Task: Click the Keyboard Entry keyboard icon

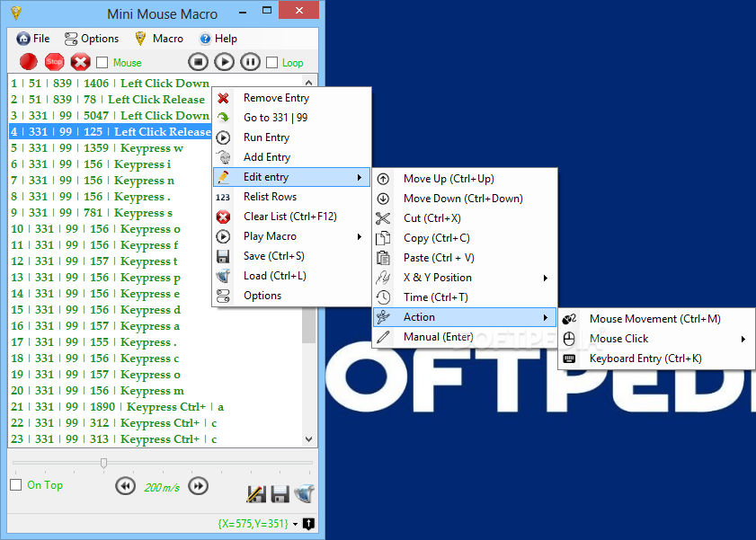Action: [x=569, y=359]
